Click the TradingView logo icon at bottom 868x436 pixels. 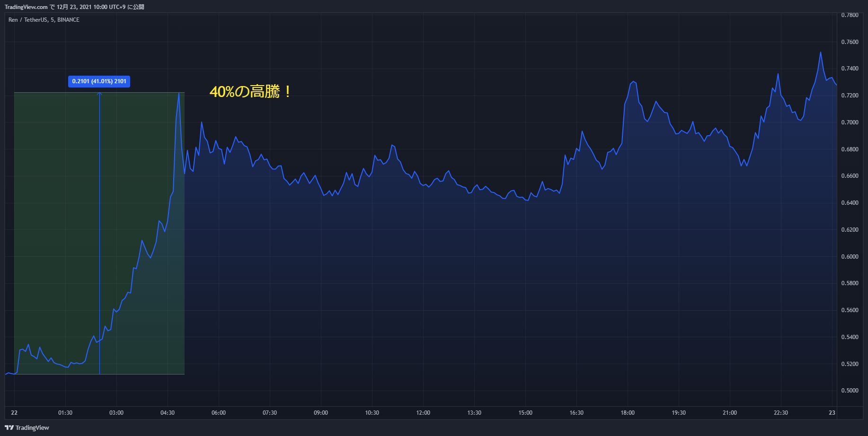(x=9, y=427)
